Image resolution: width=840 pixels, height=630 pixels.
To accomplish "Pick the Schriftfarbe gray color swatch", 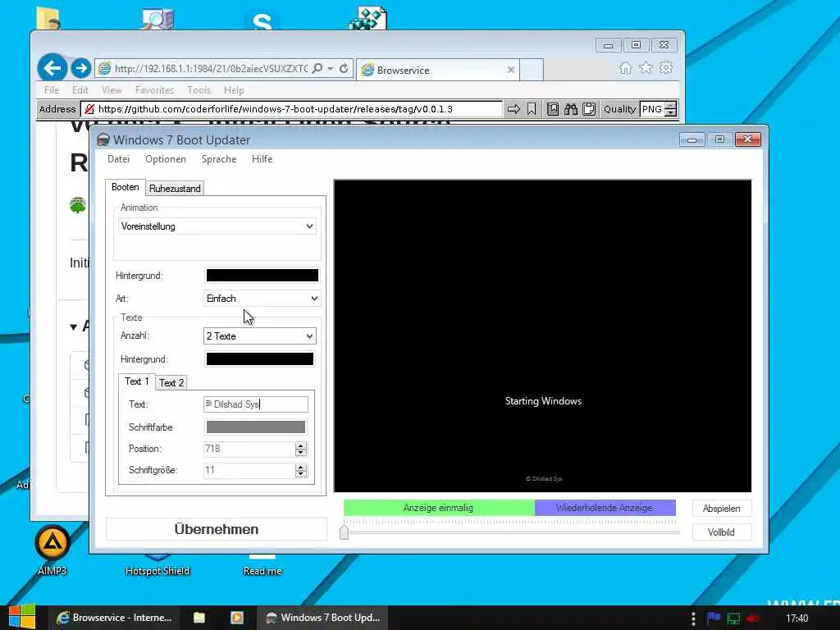I will click(256, 427).
